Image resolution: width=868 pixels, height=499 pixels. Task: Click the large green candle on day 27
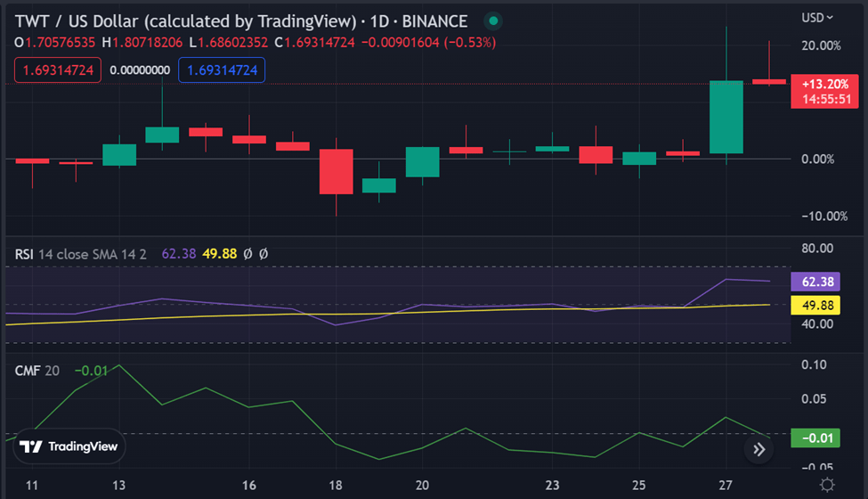(x=726, y=117)
